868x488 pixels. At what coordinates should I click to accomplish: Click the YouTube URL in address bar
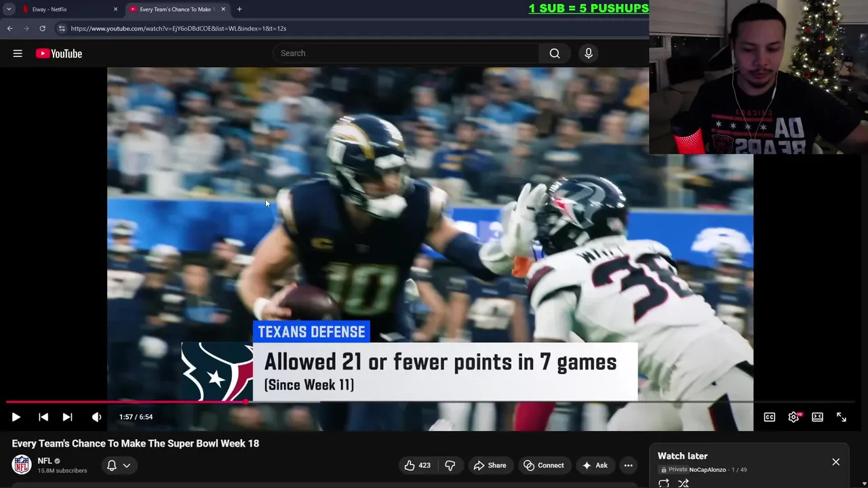tap(178, 28)
